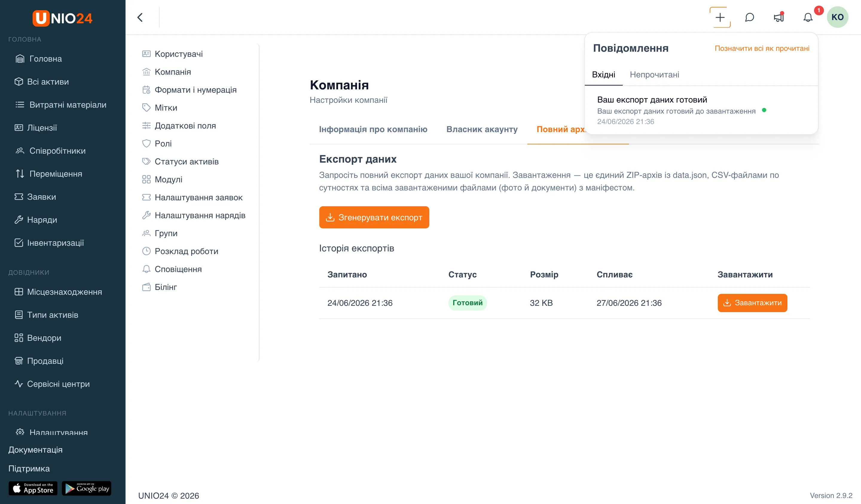Image resolution: width=861 pixels, height=504 pixels.
Task: Select Компанія settings item
Action: point(167,72)
